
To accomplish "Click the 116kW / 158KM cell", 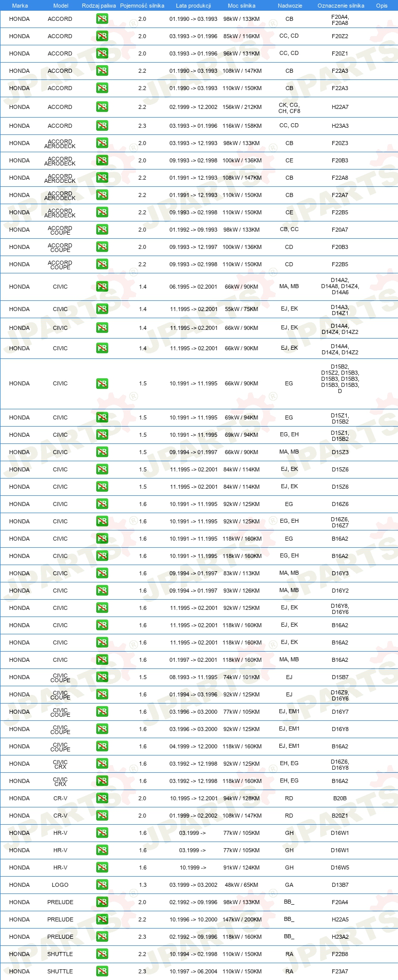I will click(242, 126).
